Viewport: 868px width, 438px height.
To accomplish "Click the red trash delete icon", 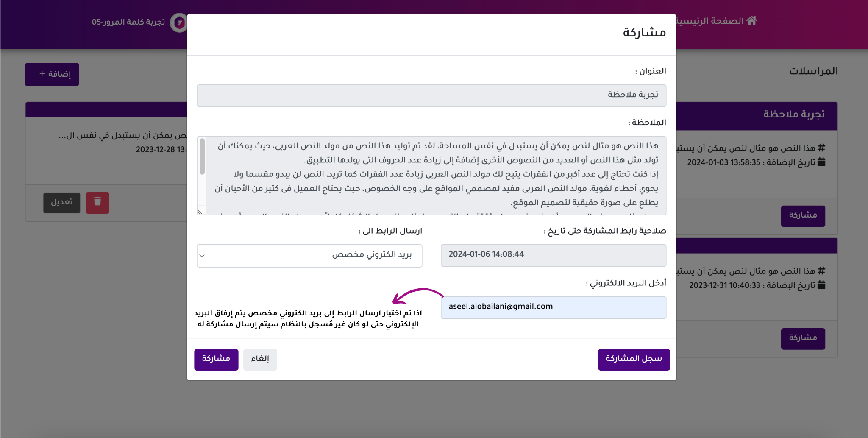I will (97, 202).
